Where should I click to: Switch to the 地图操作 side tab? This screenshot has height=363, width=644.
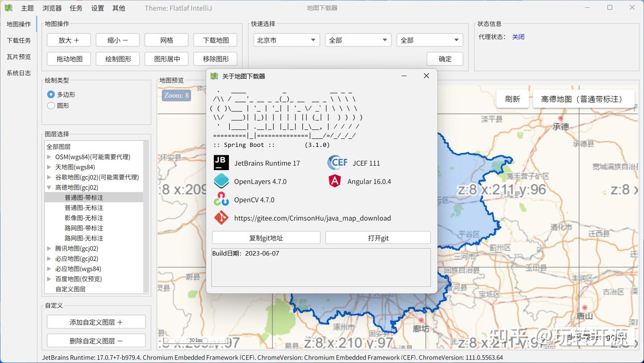[19, 24]
